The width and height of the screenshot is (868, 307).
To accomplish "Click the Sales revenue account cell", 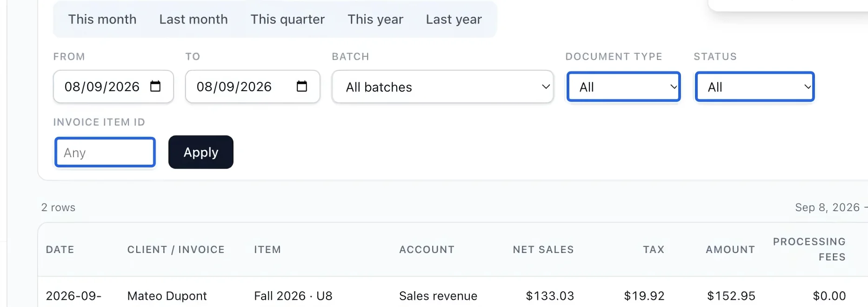I will (438, 296).
